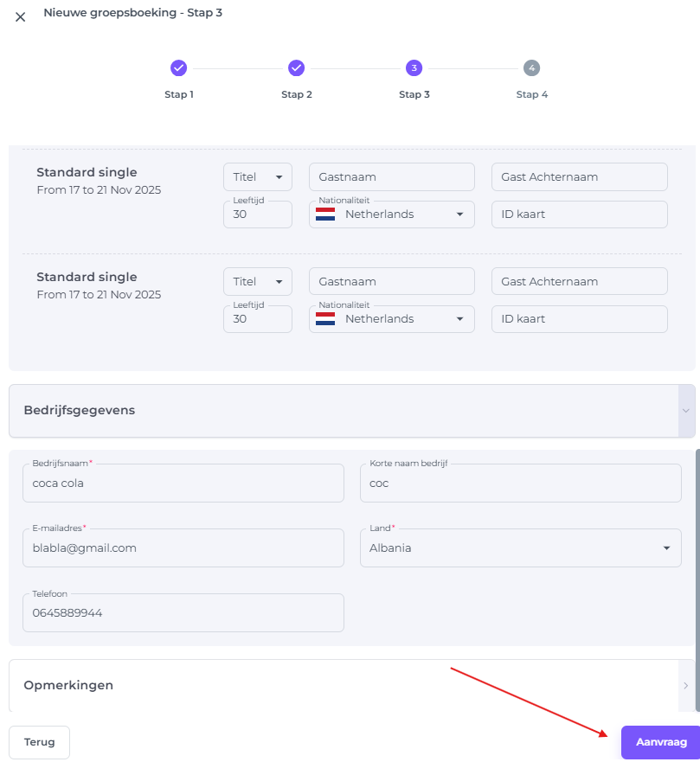This screenshot has width=700, height=762.
Task: Click the Telefoon input field
Action: pyautogui.click(x=183, y=613)
